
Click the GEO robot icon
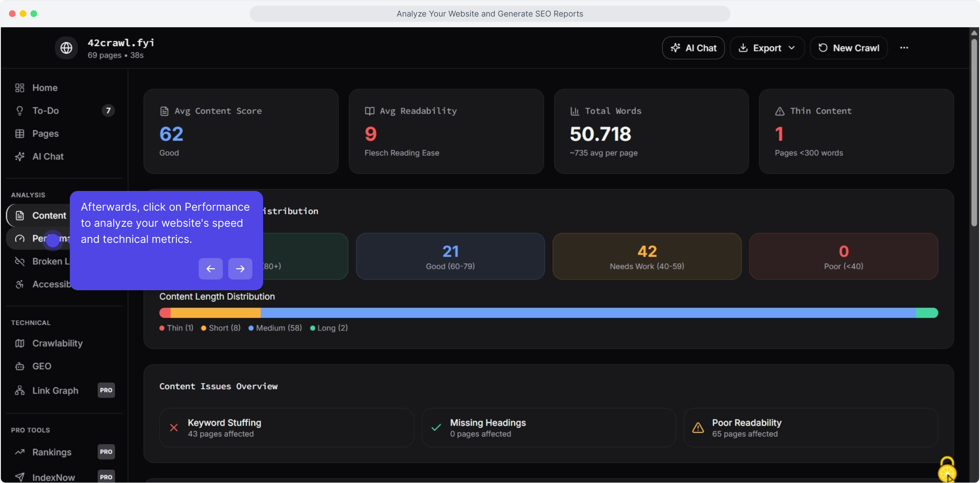coord(20,366)
